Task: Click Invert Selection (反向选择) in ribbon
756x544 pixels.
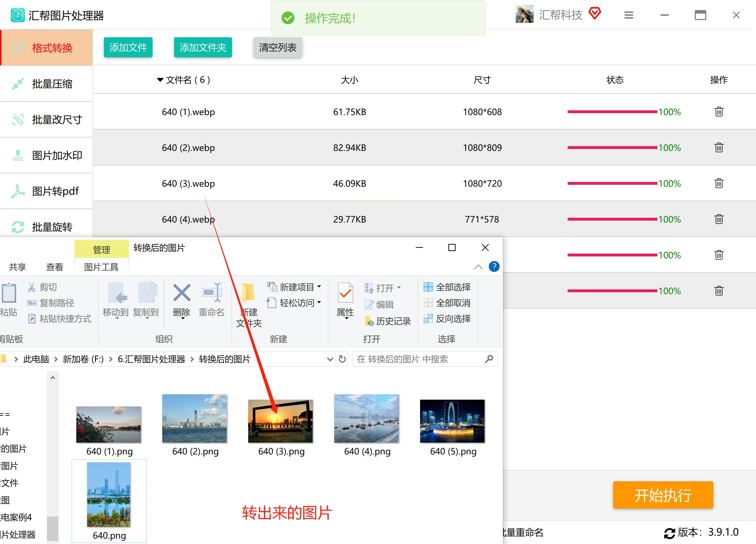Action: click(x=447, y=318)
